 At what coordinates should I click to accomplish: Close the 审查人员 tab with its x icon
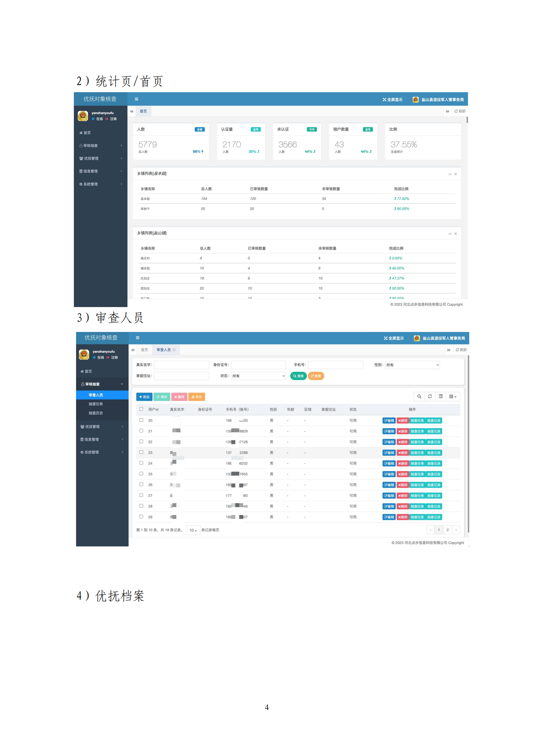point(174,350)
